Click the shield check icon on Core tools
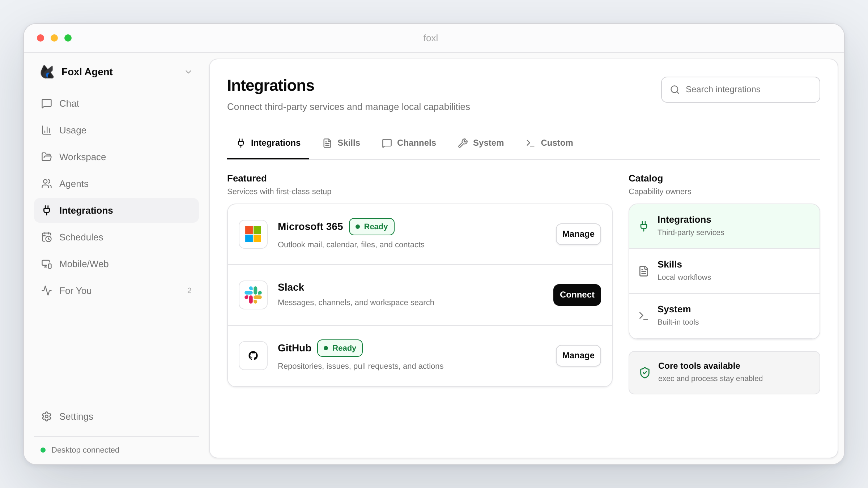 point(645,373)
